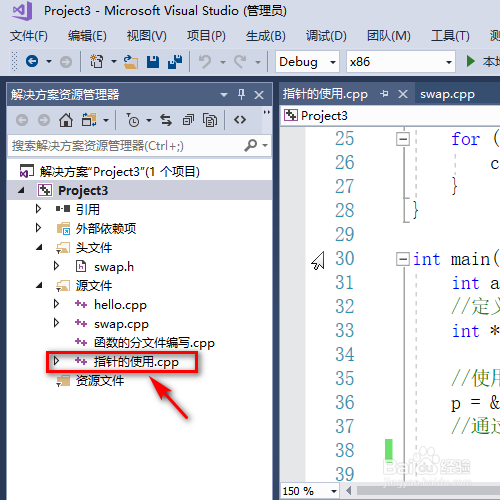
Task: Close the Solution Explorer panel
Action: pyautogui.click(x=259, y=95)
